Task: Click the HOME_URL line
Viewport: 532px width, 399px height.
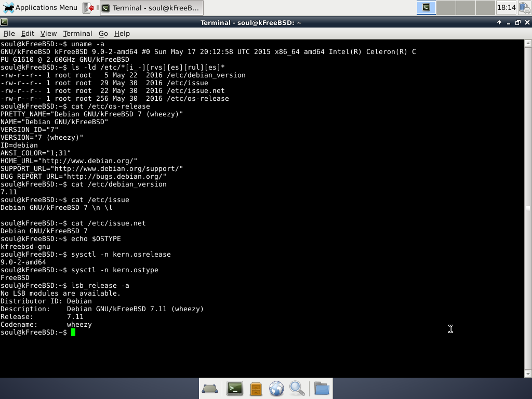Action: (x=69, y=161)
